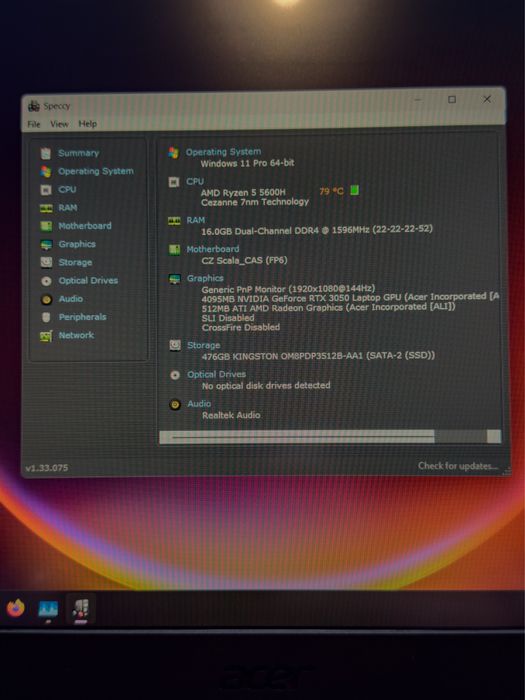This screenshot has width=525, height=700.
Task: Click the green CPU temperature indicator
Action: click(x=354, y=191)
